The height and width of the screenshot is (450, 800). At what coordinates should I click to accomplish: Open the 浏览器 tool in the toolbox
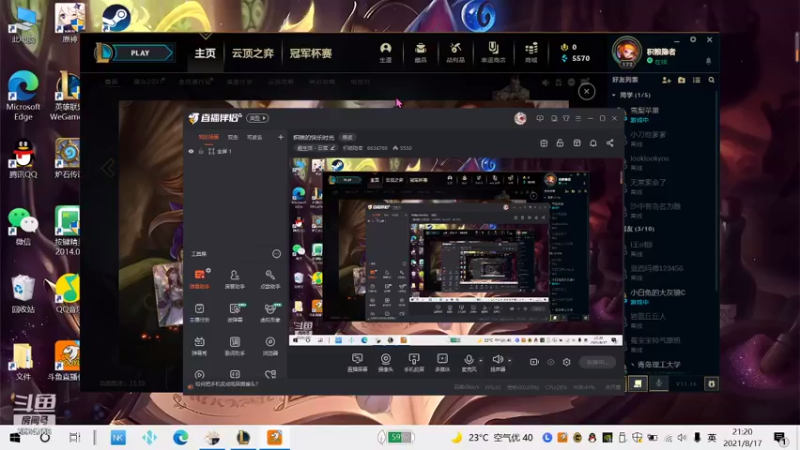coord(270,345)
